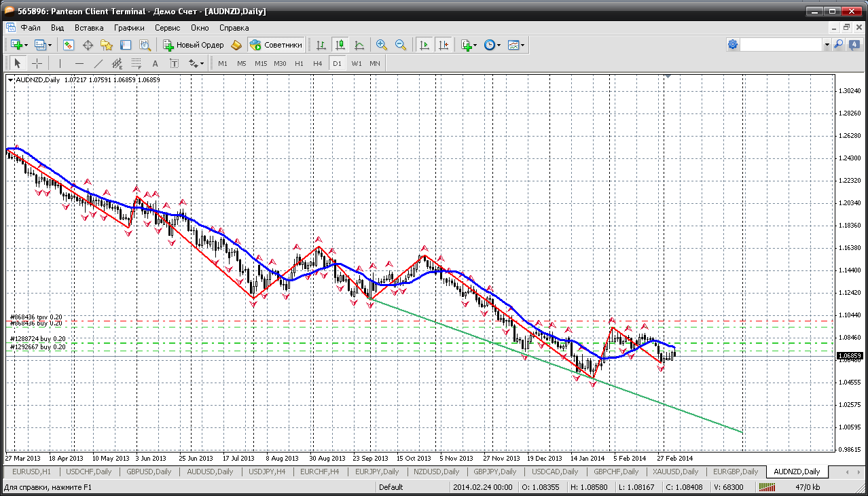Toggle the Советники auto-trading button
Image resolution: width=868 pixels, height=496 pixels.
pos(276,45)
